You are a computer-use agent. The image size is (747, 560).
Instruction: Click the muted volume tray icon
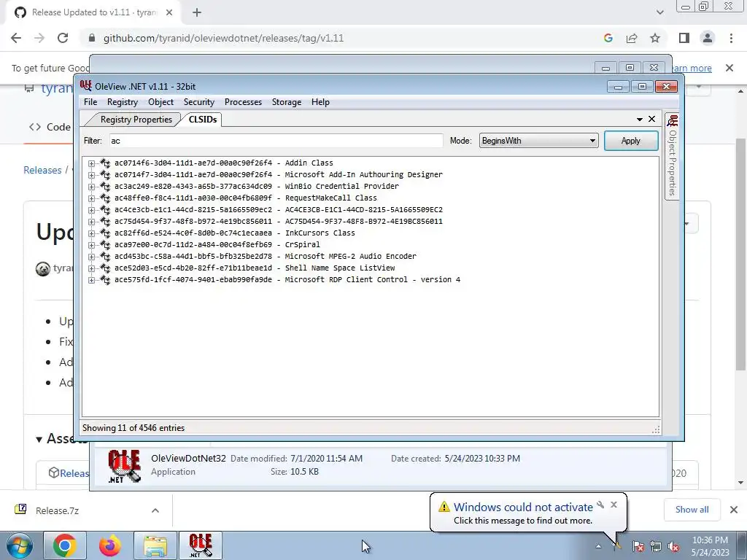tap(673, 546)
